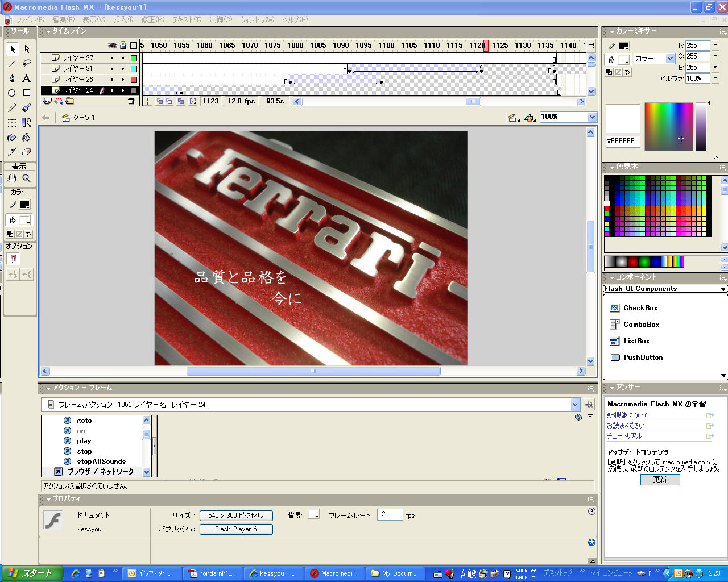Toggle visibility dot for レイヤー 27
Viewport: 728px width, 582px height.
tap(112, 58)
